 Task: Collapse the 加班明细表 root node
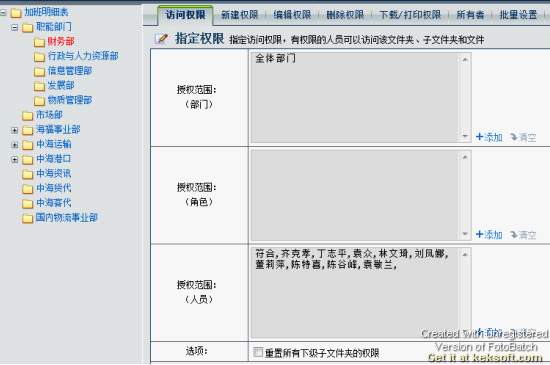[x=3, y=13]
